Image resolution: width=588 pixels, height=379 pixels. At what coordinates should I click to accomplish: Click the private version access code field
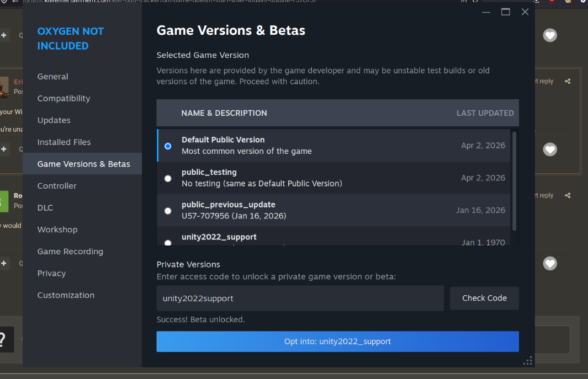pos(300,298)
